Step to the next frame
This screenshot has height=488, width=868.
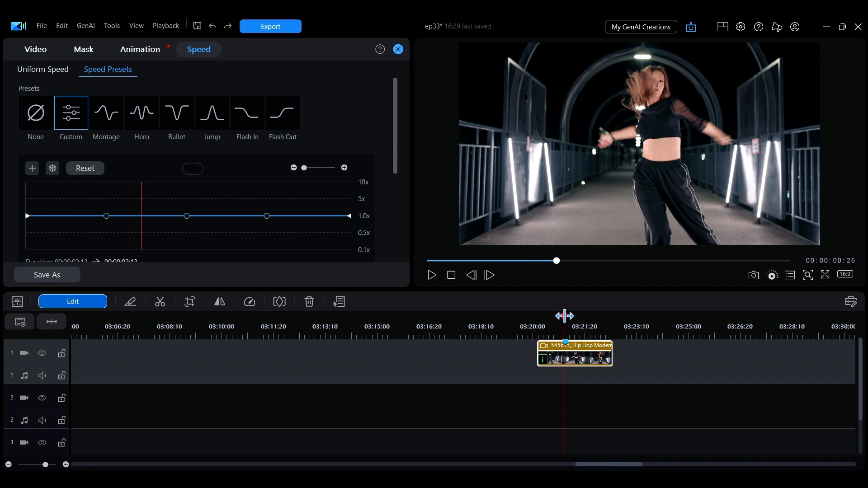pos(490,275)
